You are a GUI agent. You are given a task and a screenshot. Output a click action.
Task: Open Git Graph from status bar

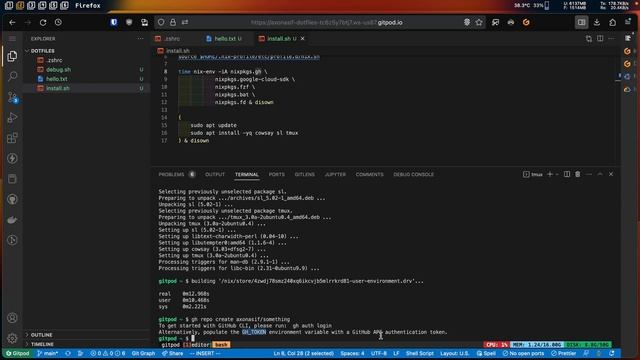click(x=143, y=353)
